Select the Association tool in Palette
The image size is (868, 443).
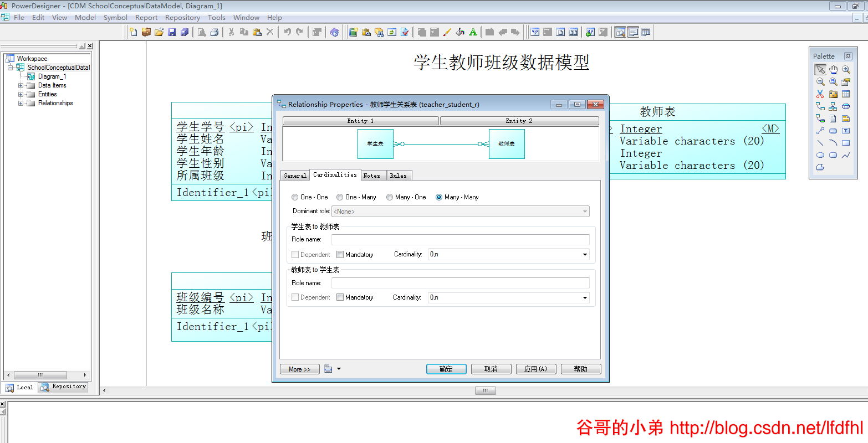coord(846,106)
